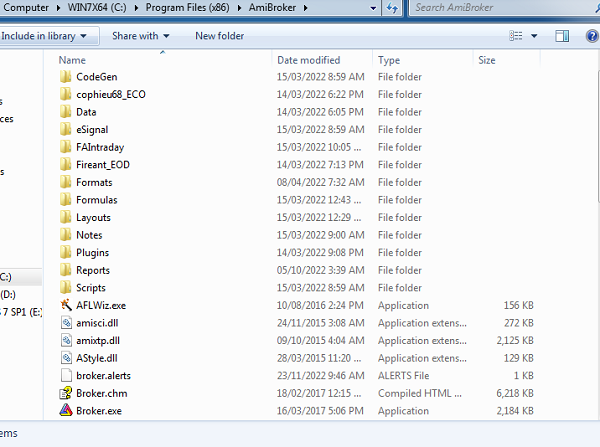Select the Data folder icon
600x447 pixels.
(x=66, y=112)
